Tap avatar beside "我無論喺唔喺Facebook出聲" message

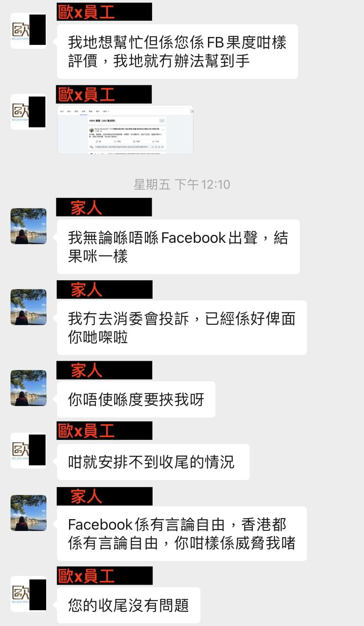click(x=29, y=226)
